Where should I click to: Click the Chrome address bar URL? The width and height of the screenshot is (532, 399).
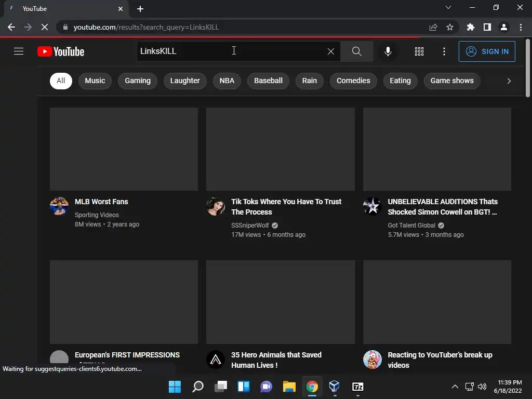[146, 27]
